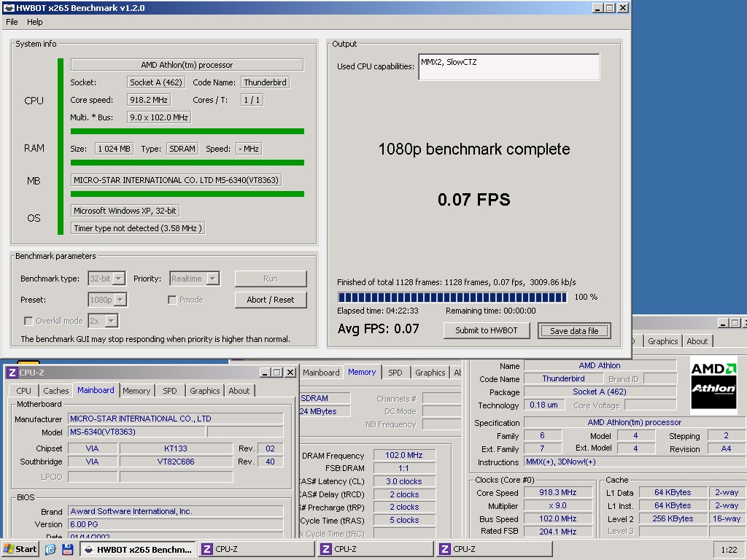This screenshot has width=747, height=560.
Task: Click the Rated FSB 204.1 MHz value
Action: pyautogui.click(x=558, y=532)
